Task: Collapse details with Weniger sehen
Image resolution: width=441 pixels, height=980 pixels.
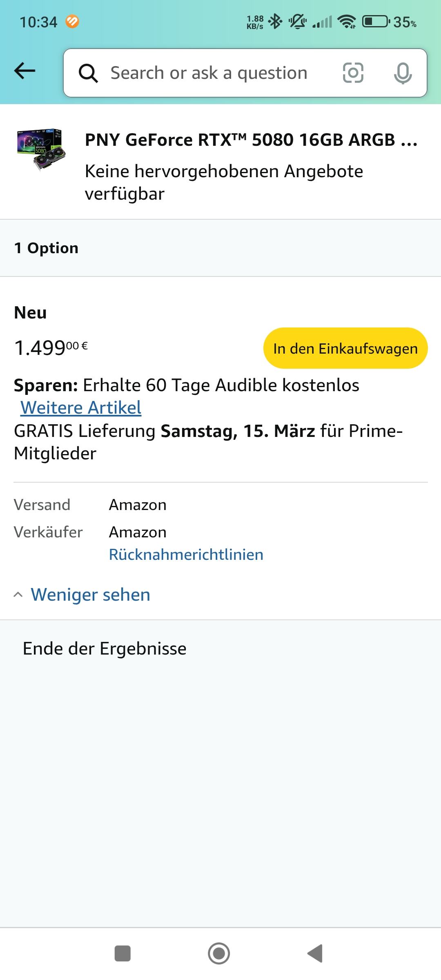Action: [x=90, y=595]
